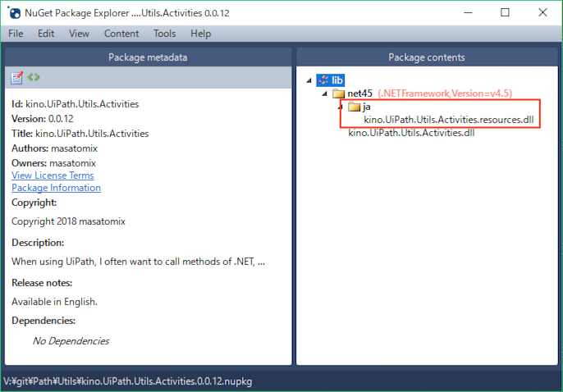Click the Title kino.UiPath.Utils.Activities text
This screenshot has width=563, height=392.
80,134
